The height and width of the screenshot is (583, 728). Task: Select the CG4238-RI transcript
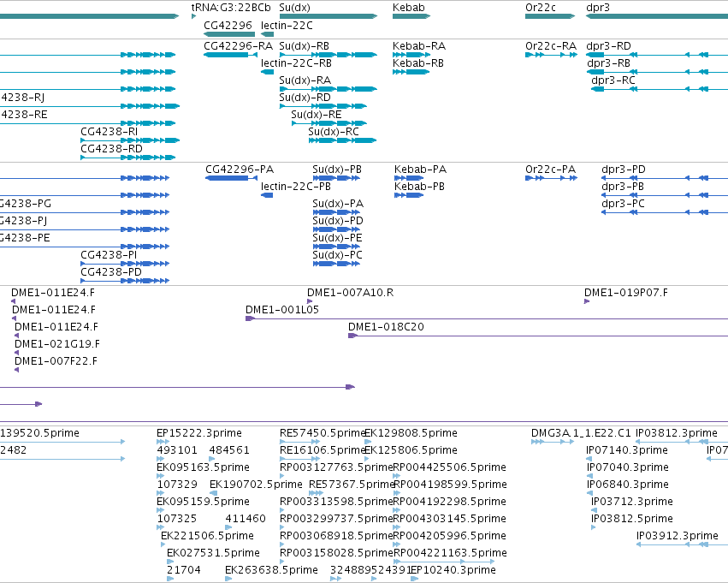tap(130, 140)
